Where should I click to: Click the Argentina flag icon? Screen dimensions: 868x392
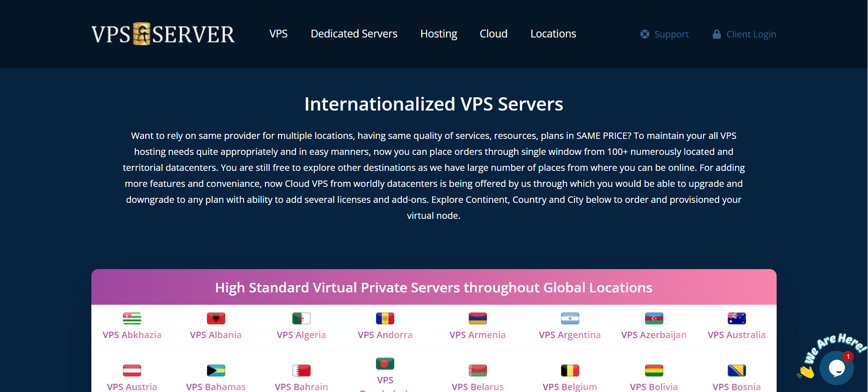pyautogui.click(x=570, y=318)
